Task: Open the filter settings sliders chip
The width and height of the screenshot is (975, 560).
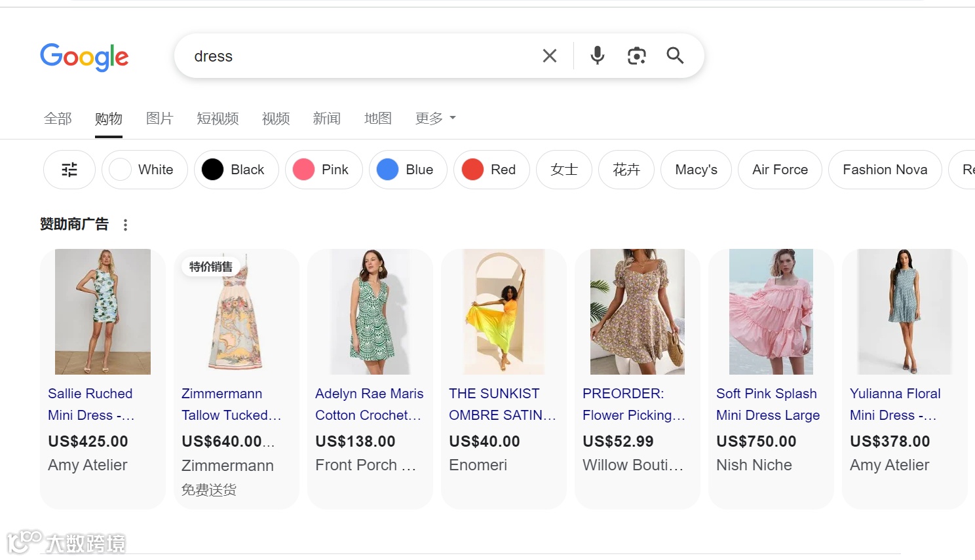Action: click(x=69, y=170)
